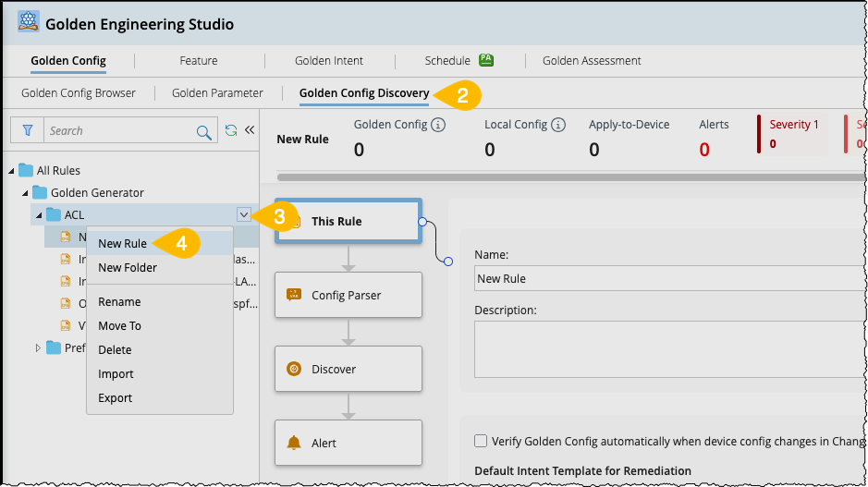This screenshot has height=487, width=868.
Task: Choose Export from context menu
Action: pos(116,398)
